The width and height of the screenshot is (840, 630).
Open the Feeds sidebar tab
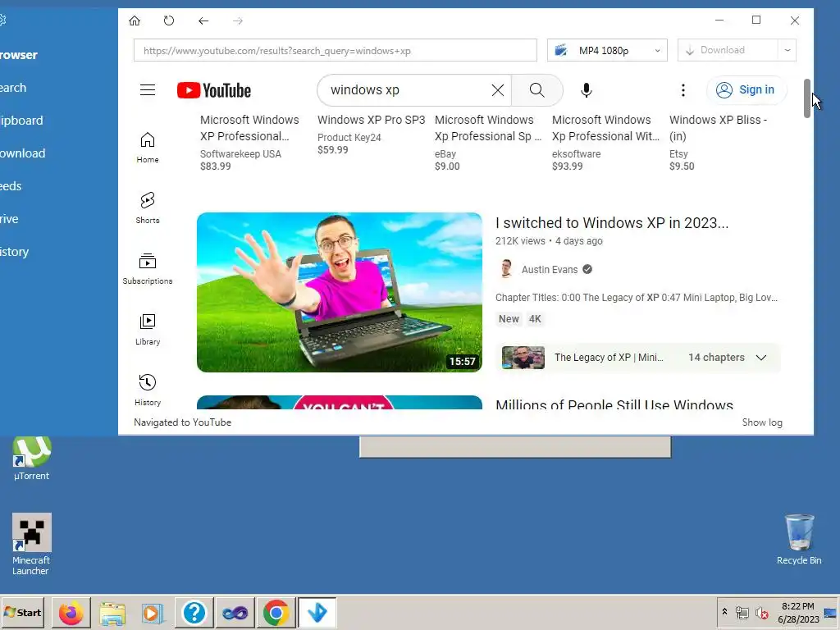pyautogui.click(x=11, y=186)
